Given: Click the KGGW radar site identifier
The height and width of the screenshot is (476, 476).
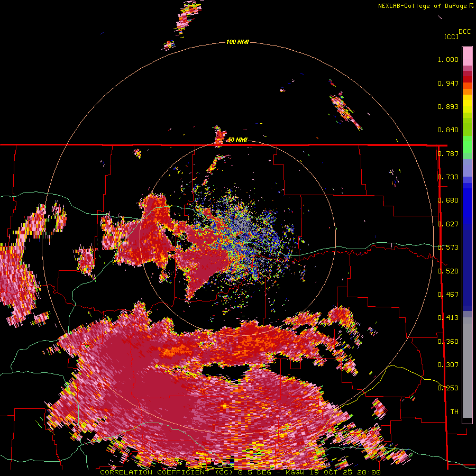Looking at the screenshot, I should click(296, 472).
